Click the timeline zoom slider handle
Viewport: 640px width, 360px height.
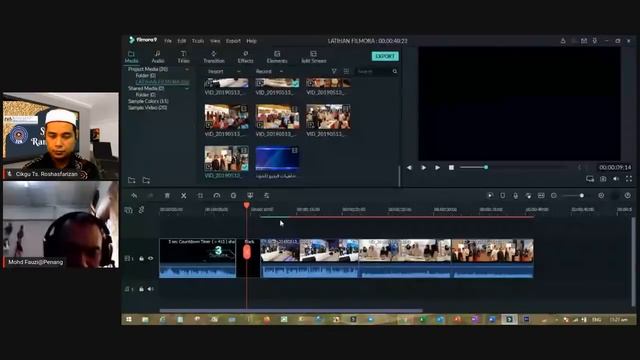point(582,196)
